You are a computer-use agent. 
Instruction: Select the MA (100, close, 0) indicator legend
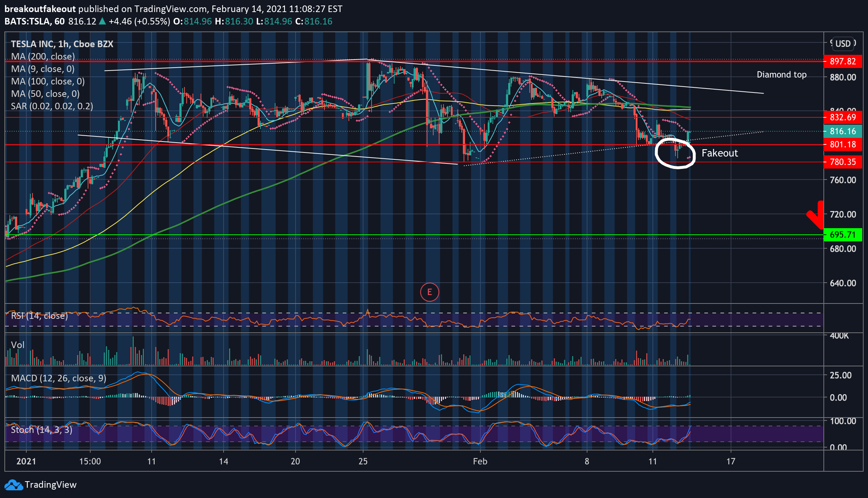48,81
